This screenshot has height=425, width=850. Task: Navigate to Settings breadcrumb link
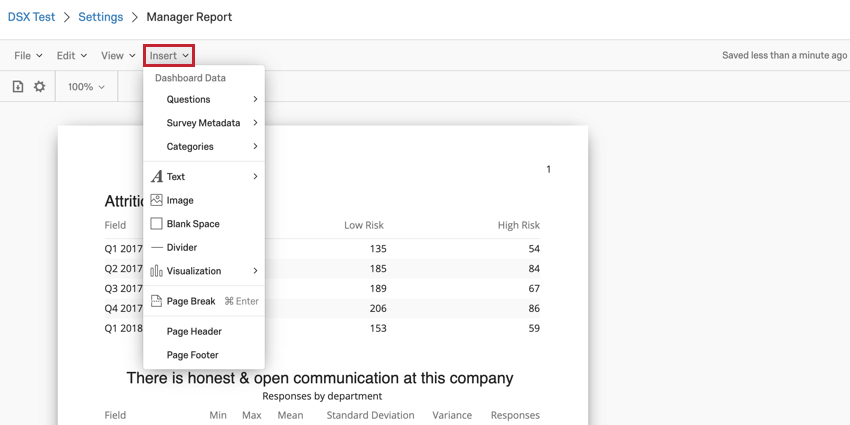101,17
